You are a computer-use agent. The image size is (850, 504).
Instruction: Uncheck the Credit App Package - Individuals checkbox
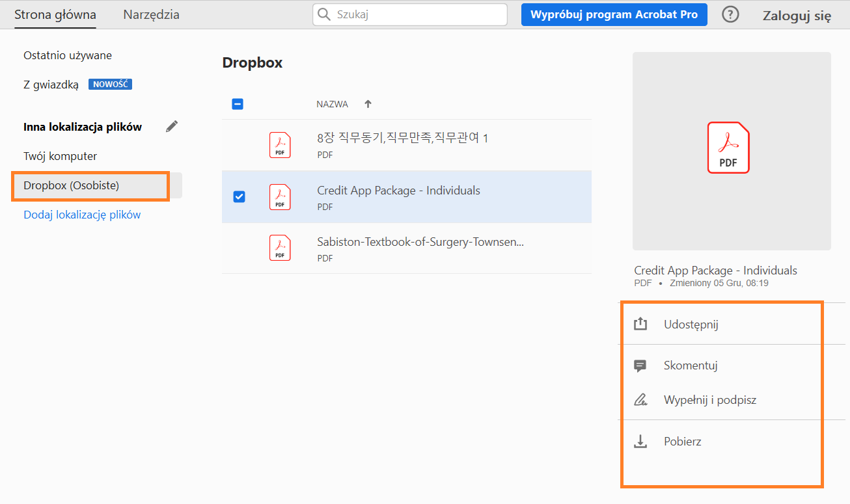point(239,196)
